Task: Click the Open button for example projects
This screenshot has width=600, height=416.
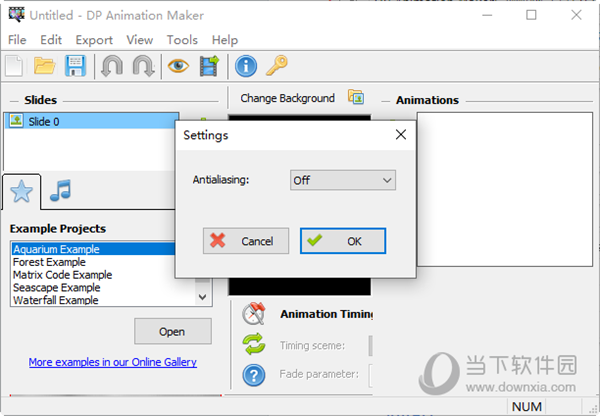Action: (173, 331)
